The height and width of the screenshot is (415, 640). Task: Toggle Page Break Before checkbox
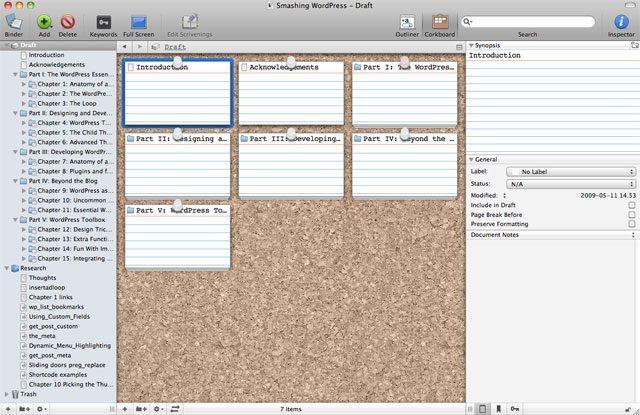click(632, 215)
